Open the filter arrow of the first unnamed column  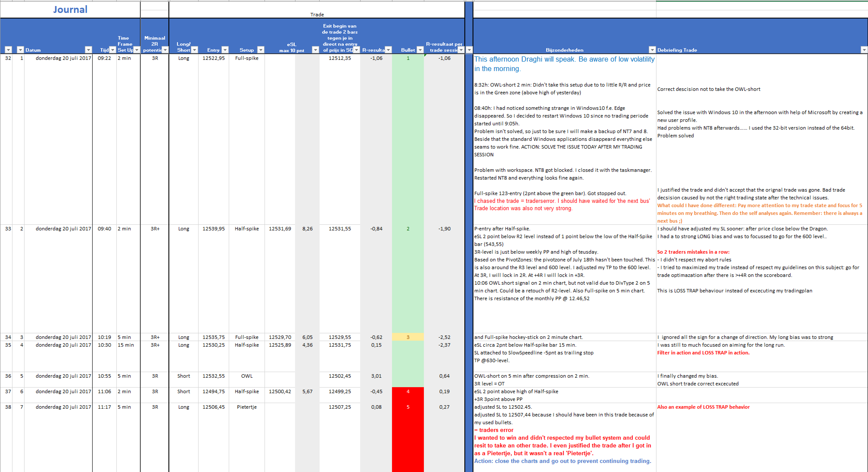[8, 50]
